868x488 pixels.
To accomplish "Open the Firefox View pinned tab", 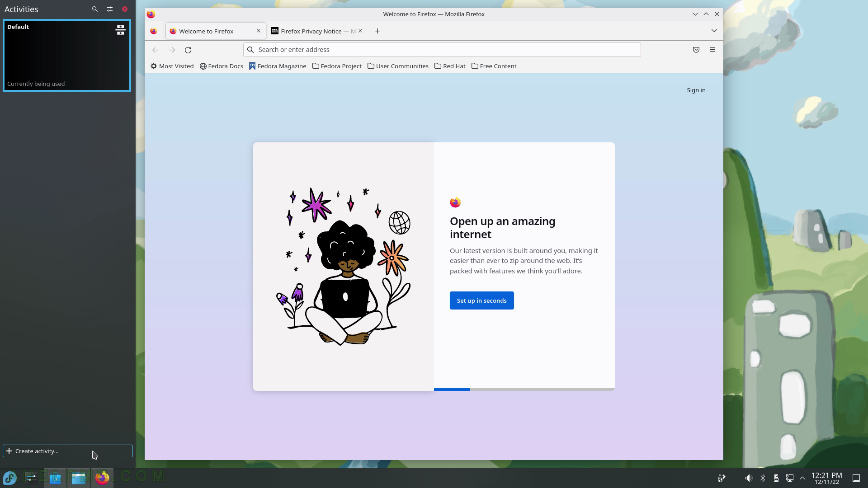I will (x=154, y=31).
